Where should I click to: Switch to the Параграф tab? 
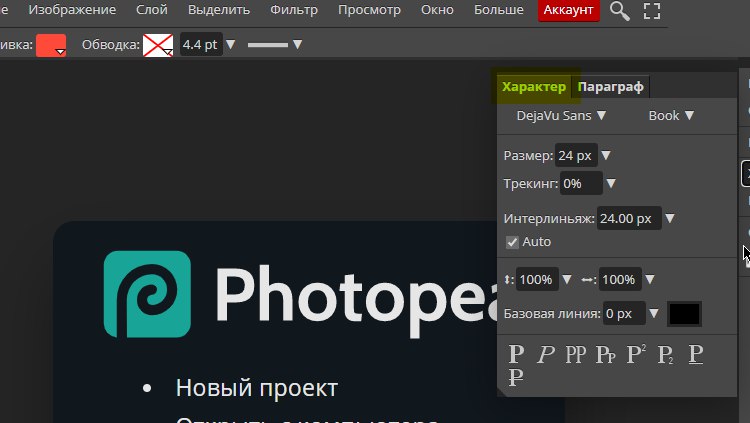pos(611,87)
